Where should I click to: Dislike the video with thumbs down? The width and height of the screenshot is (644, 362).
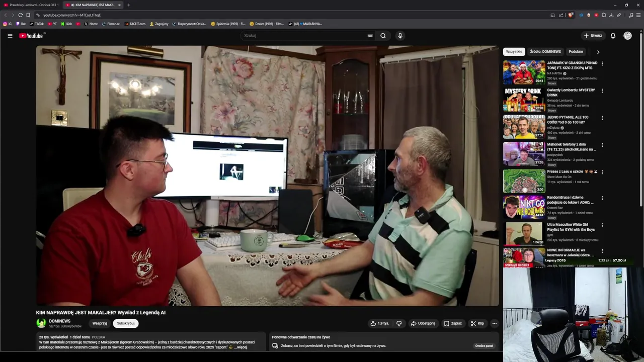coord(399,323)
